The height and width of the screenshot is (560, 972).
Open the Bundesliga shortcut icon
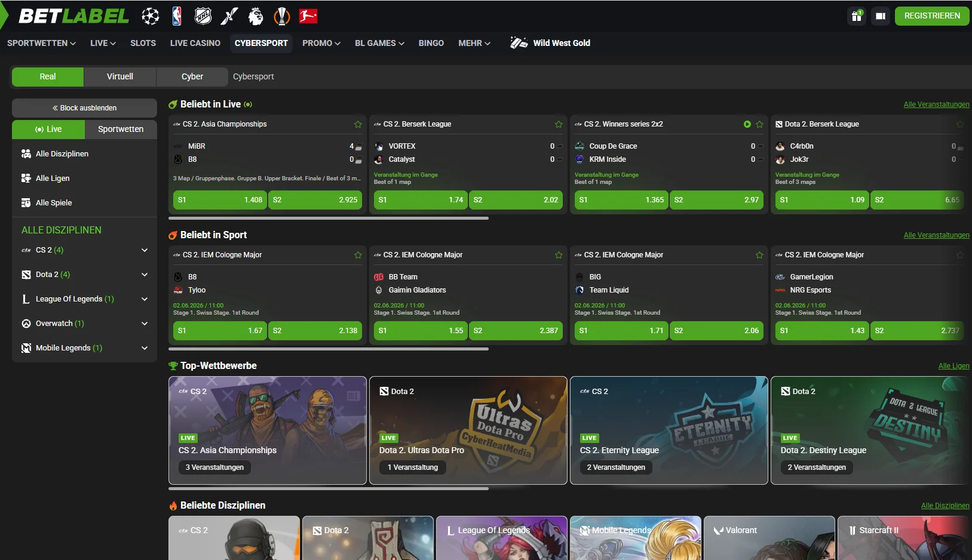click(308, 16)
